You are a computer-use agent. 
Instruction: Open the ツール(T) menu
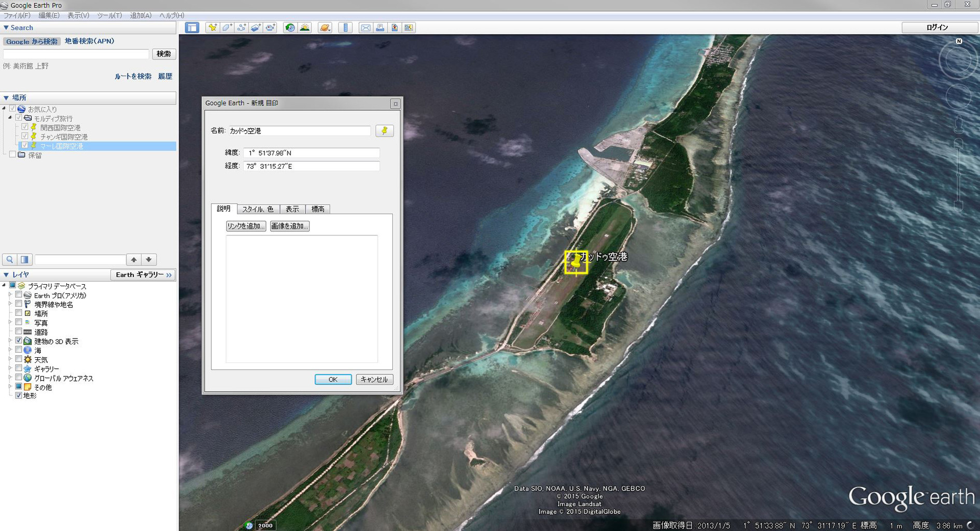pyautogui.click(x=109, y=16)
